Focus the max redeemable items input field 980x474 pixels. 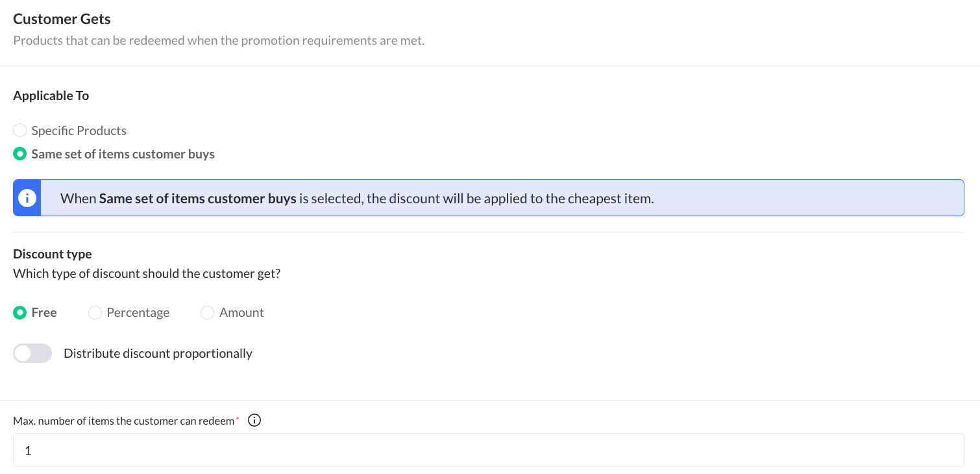[x=488, y=450]
